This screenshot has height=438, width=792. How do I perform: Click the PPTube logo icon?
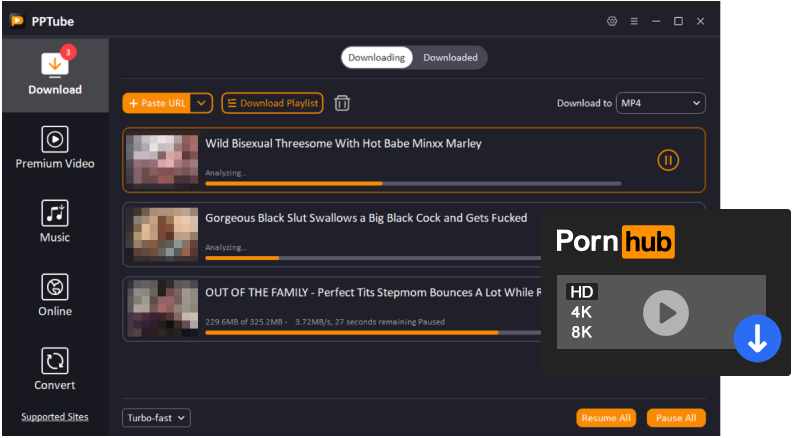17,21
